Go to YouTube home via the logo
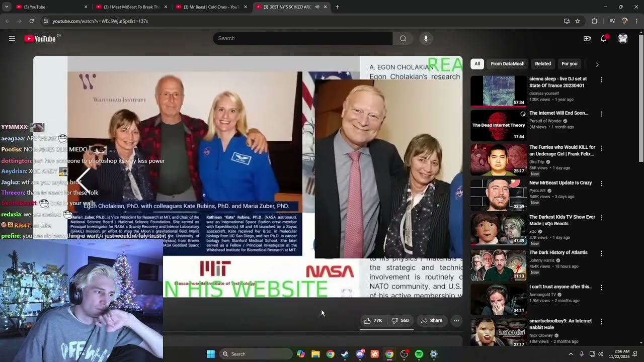Viewport: 644px width, 362px height. point(40,39)
